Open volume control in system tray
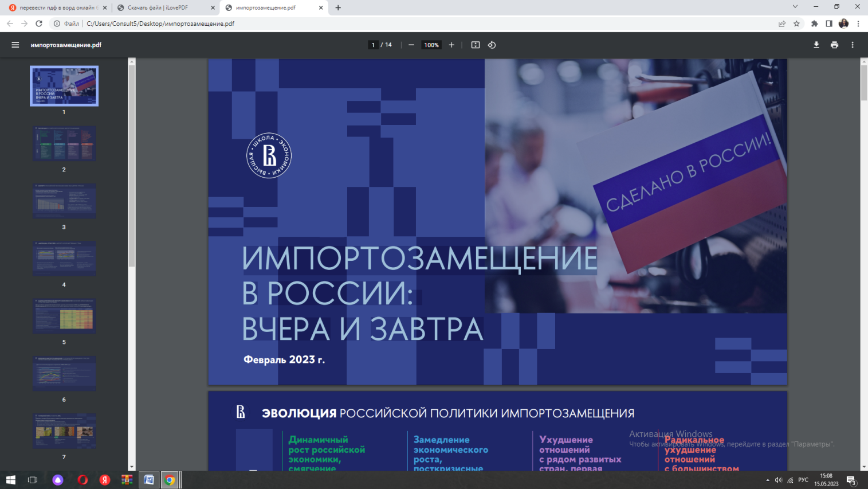This screenshot has width=868, height=489. coord(778,480)
